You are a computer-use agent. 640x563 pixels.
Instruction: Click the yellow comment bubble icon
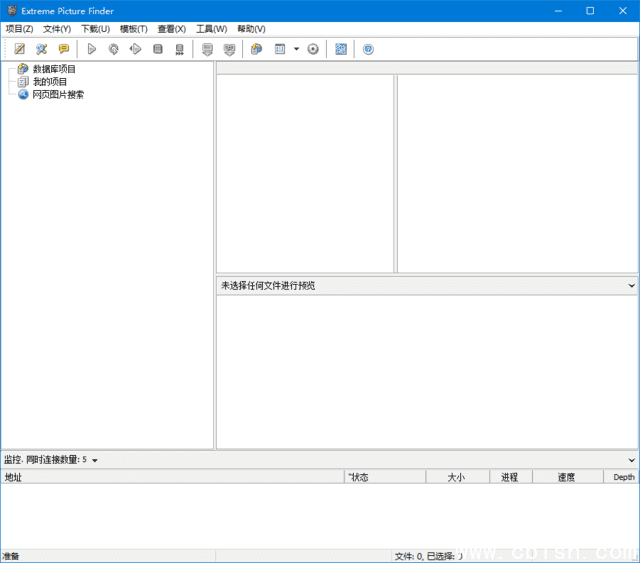63,49
